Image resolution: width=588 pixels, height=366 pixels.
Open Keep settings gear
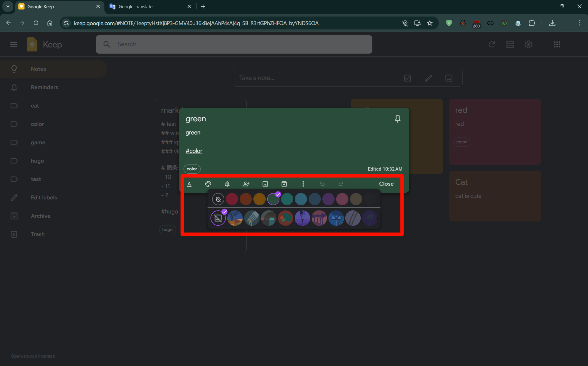529,44
